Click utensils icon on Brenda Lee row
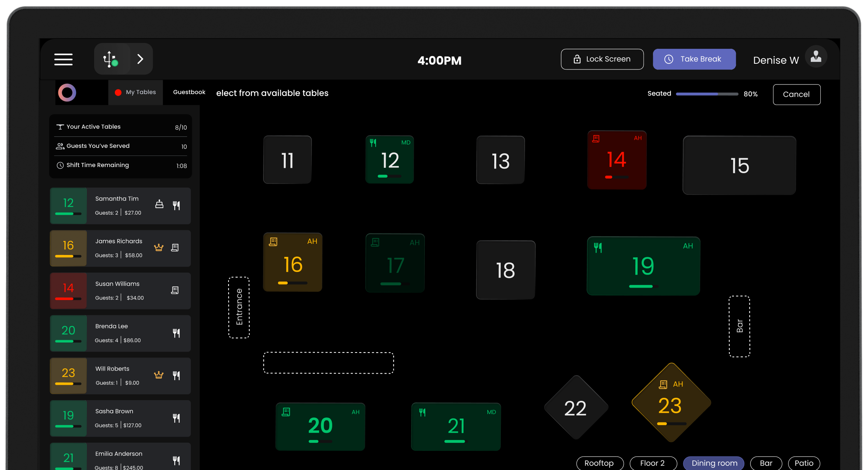The height and width of the screenshot is (470, 868). tap(176, 333)
